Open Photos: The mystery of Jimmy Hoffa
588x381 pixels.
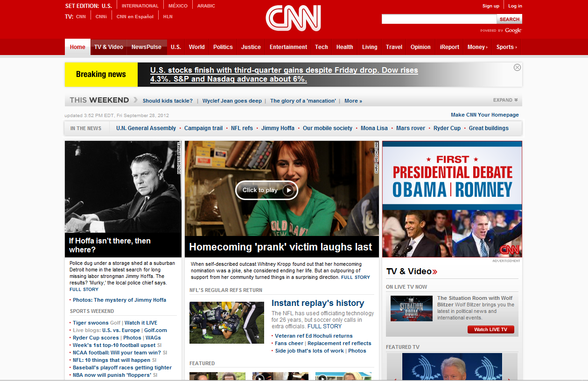tap(119, 300)
